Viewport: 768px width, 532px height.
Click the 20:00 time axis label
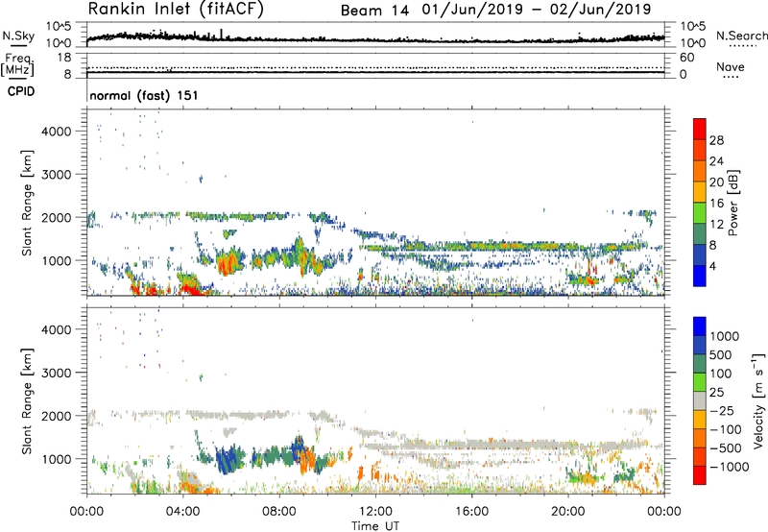568,512
